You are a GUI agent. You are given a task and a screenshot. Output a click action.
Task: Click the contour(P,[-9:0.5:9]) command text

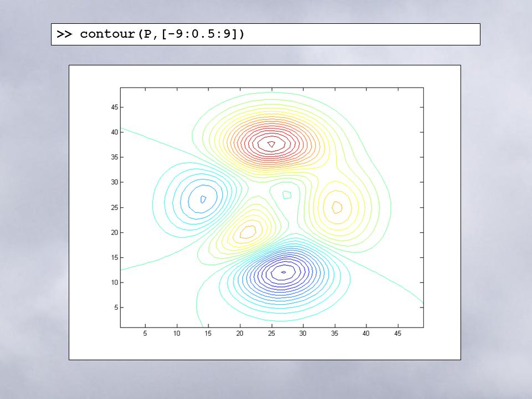pyautogui.click(x=162, y=34)
